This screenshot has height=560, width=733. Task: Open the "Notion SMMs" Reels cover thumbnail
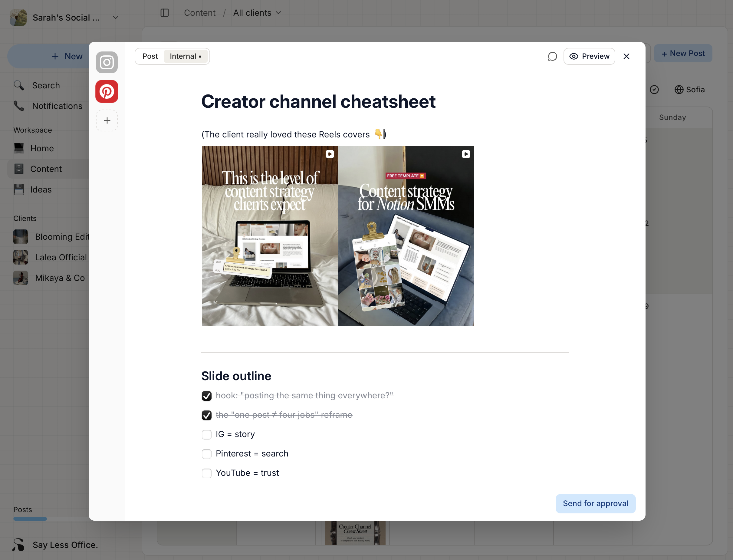pos(406,236)
